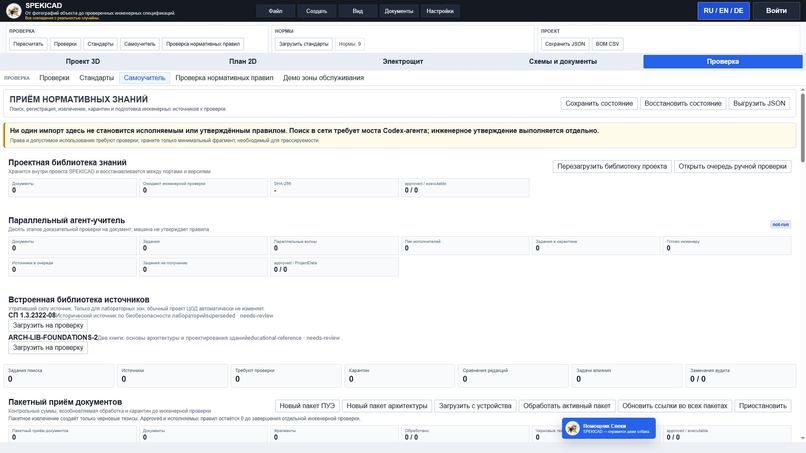This screenshot has height=453, width=806.
Task: Export with the BOM CSV button
Action: point(608,44)
